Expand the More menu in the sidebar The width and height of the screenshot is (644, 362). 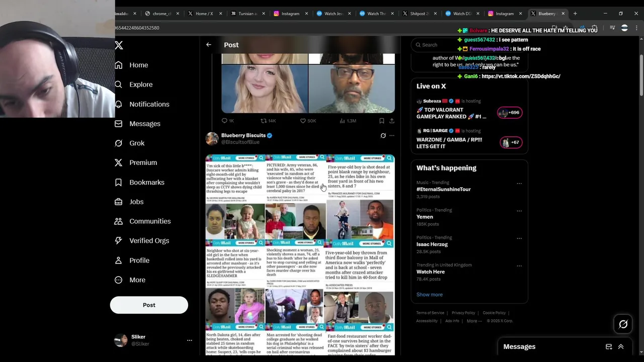pos(130,280)
